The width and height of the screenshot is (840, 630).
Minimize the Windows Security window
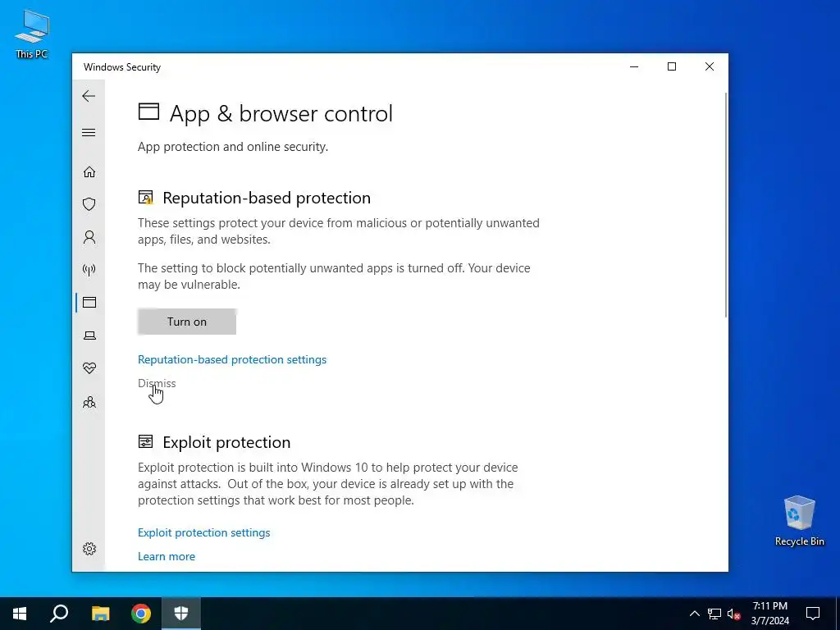point(634,66)
